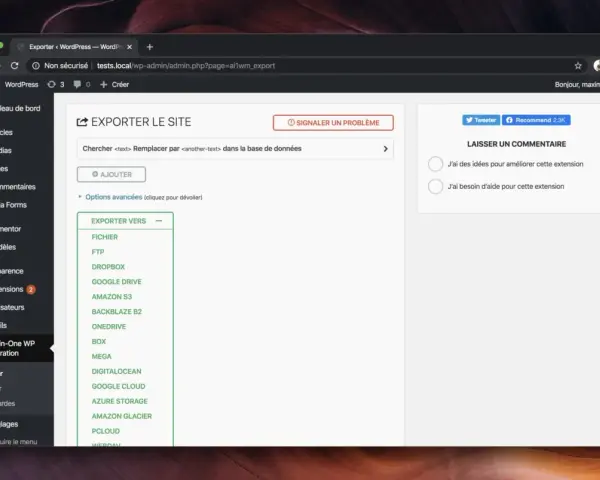
Task: Choose pCloud as export destination
Action: (106, 431)
